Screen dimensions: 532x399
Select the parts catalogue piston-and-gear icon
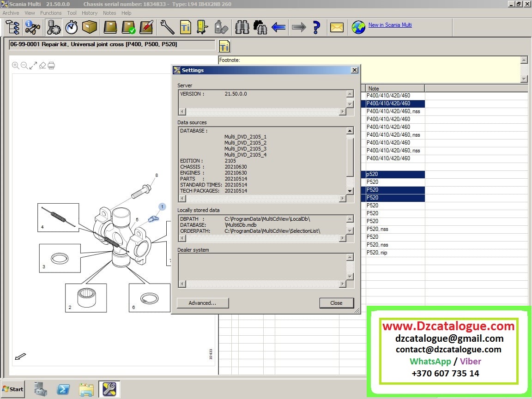pos(53,27)
